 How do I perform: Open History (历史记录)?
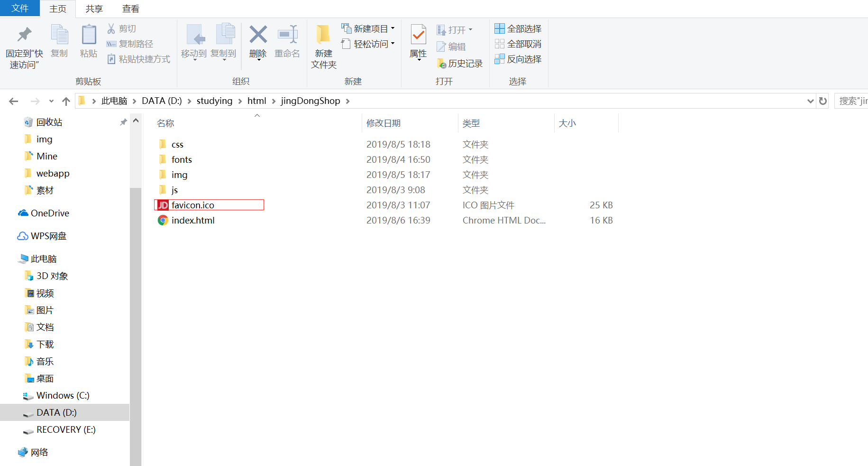point(459,64)
